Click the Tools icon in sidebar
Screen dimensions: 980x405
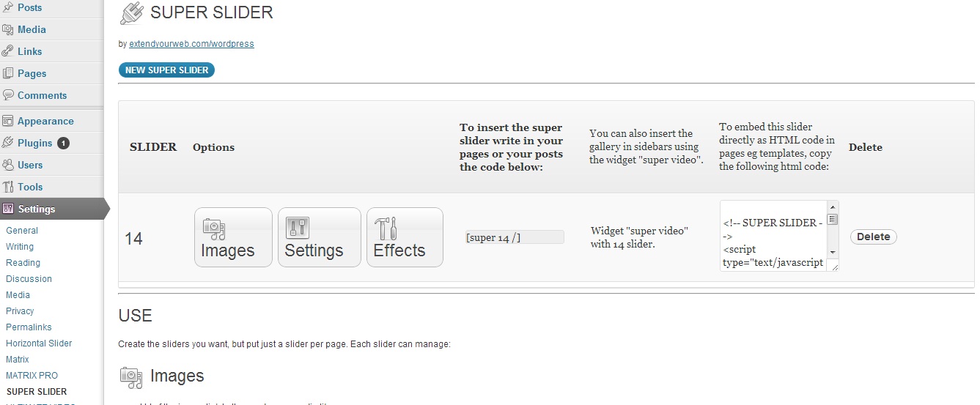[x=8, y=187]
